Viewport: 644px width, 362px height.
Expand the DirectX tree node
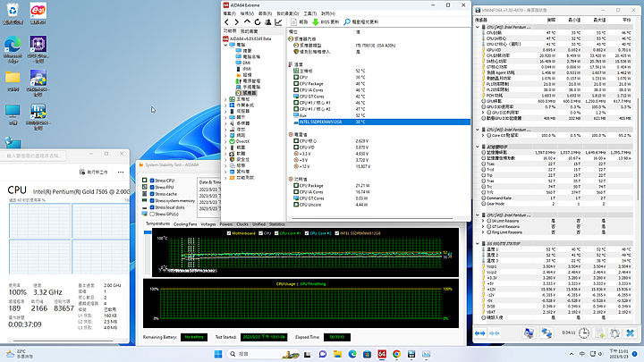(225, 141)
